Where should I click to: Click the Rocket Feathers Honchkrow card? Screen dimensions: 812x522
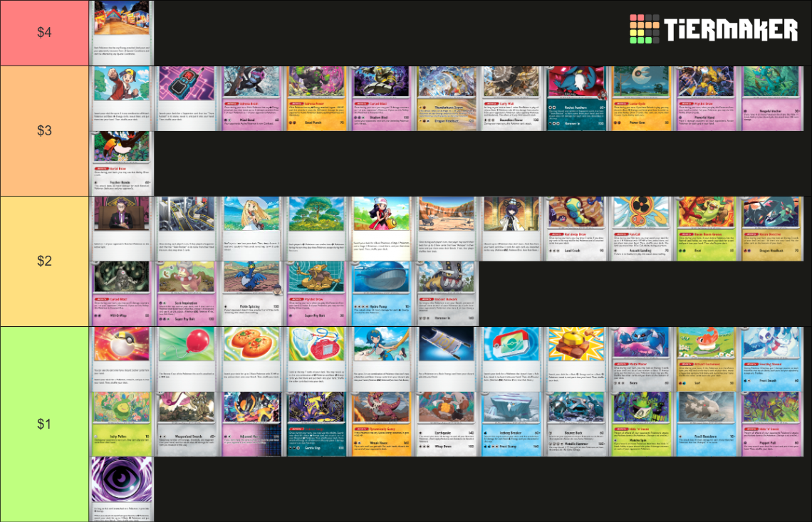pos(576,98)
